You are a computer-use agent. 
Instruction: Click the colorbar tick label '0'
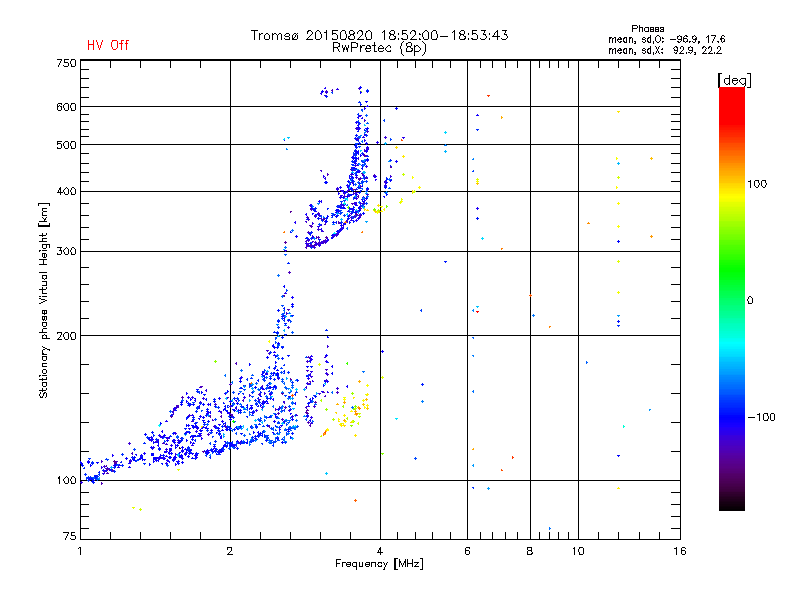click(x=750, y=301)
